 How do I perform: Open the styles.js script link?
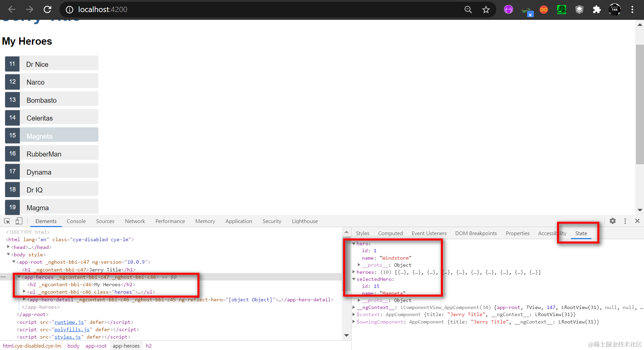coord(67,337)
